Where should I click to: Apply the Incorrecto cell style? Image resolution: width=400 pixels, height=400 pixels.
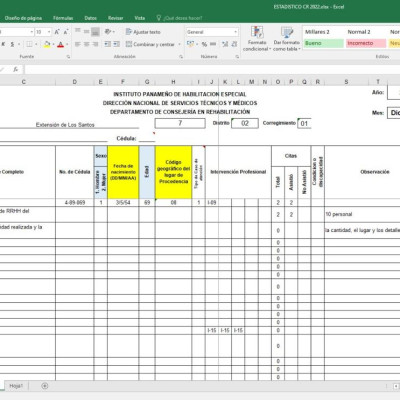coord(366,43)
